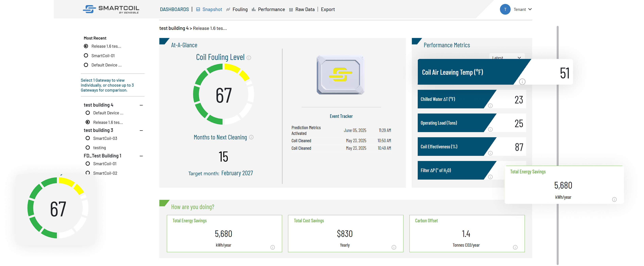Click info icon for Coil Effectiveness metric

click(x=490, y=153)
